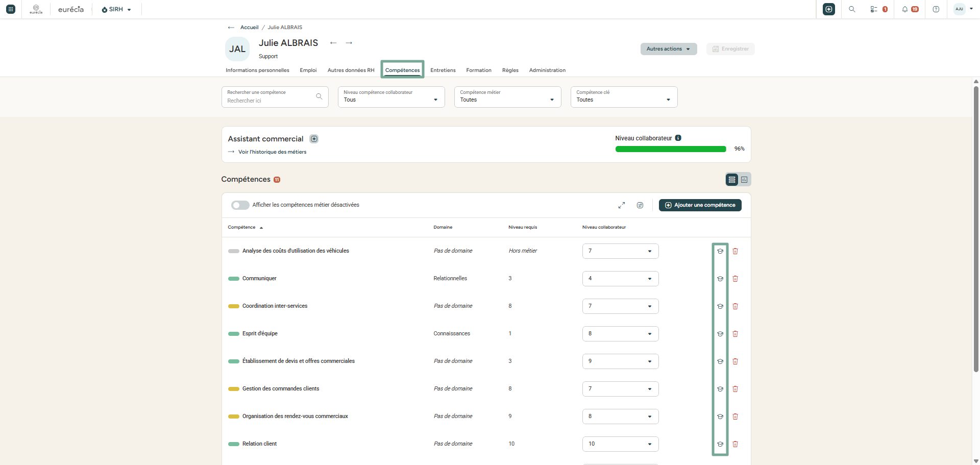Click the Accueil breadcrumb link
This screenshot has height=465, width=980.
pos(250,28)
